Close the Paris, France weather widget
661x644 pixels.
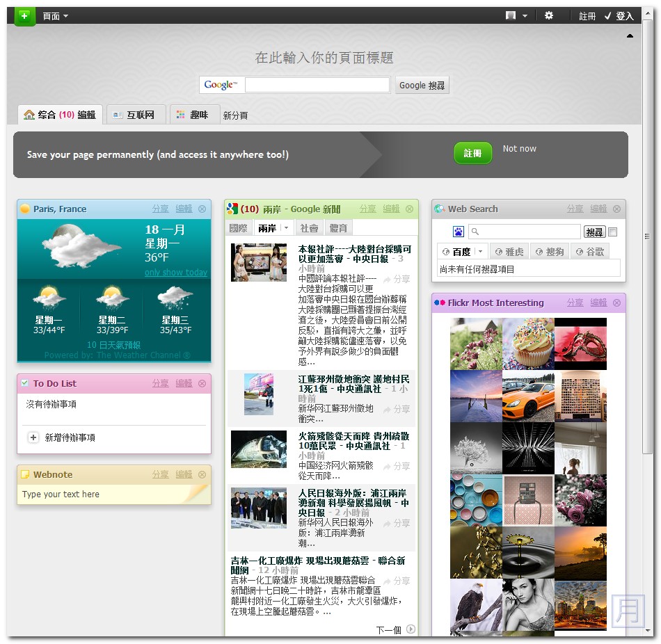coord(202,209)
